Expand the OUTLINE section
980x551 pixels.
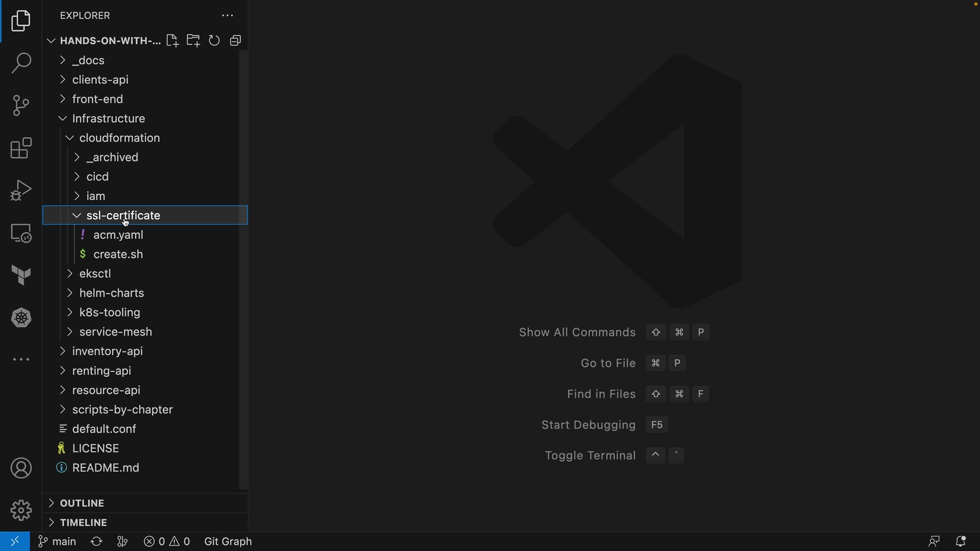[x=82, y=503]
